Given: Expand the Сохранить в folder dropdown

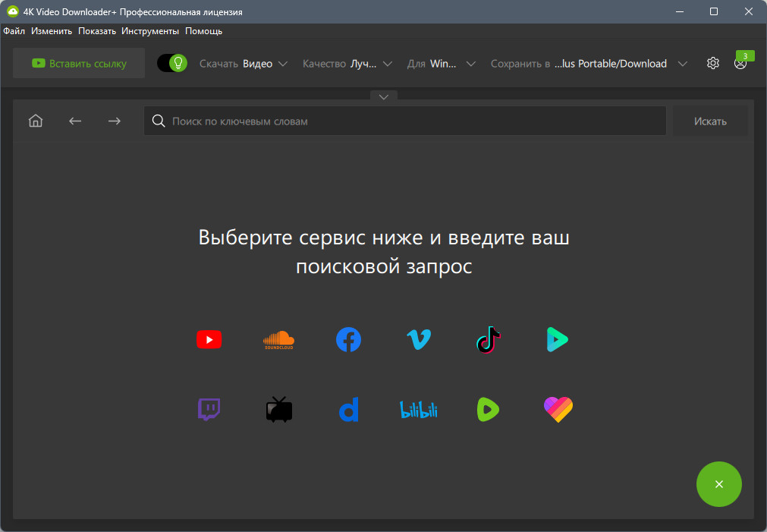Looking at the screenshot, I should (x=589, y=64).
